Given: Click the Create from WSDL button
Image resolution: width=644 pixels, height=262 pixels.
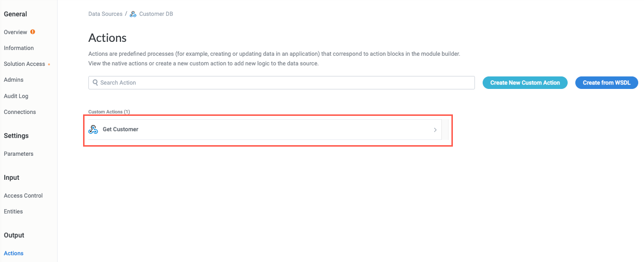Looking at the screenshot, I should [x=607, y=83].
